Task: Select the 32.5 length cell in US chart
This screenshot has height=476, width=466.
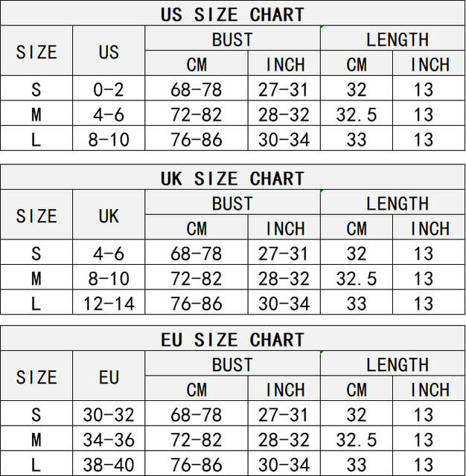Action: pos(357,113)
